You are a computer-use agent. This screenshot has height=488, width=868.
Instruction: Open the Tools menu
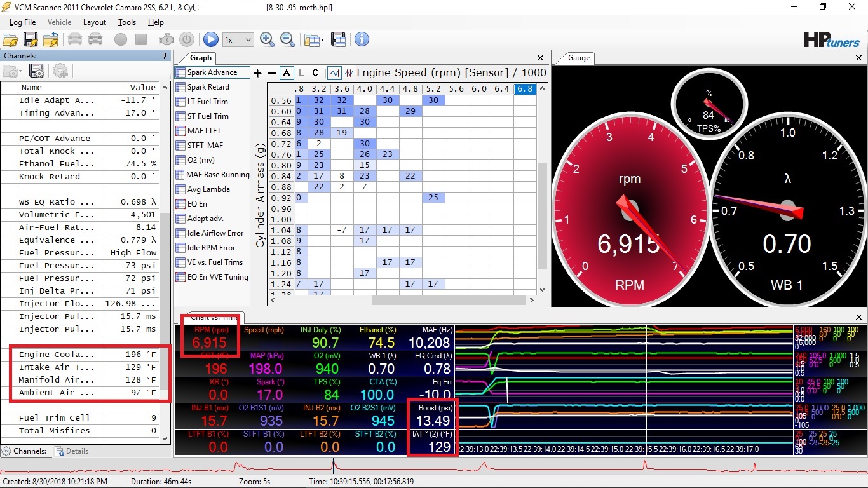pyautogui.click(x=127, y=22)
